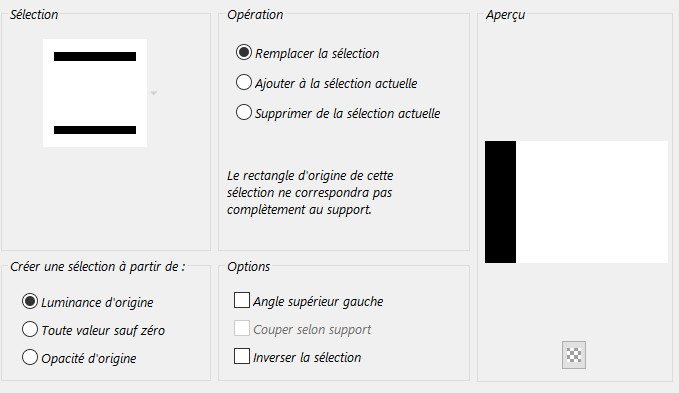Click the black area of the Aperçu preview
Image resolution: width=679 pixels, height=393 pixels.
[x=500, y=202]
